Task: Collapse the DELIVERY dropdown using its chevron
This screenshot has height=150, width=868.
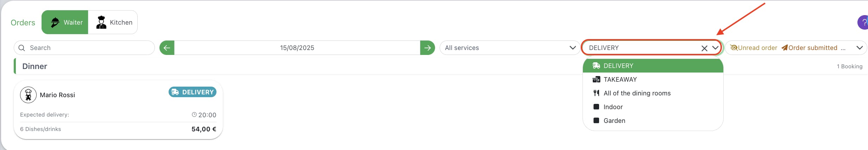Action: click(x=715, y=48)
